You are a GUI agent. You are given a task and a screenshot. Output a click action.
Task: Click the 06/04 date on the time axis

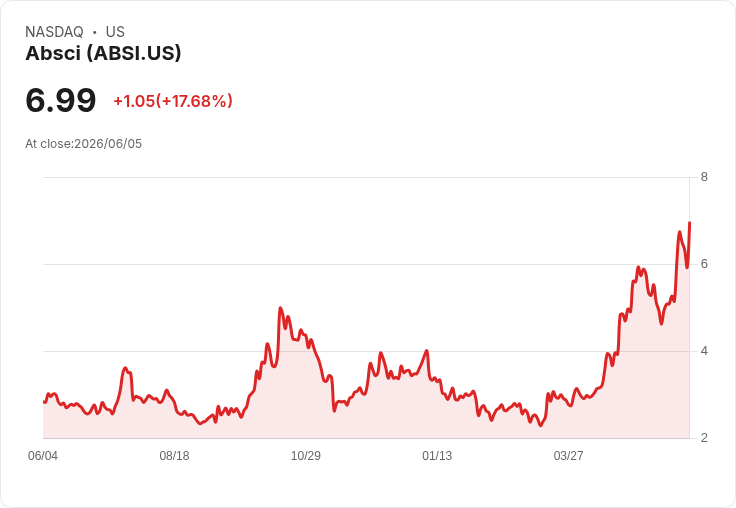[43, 455]
